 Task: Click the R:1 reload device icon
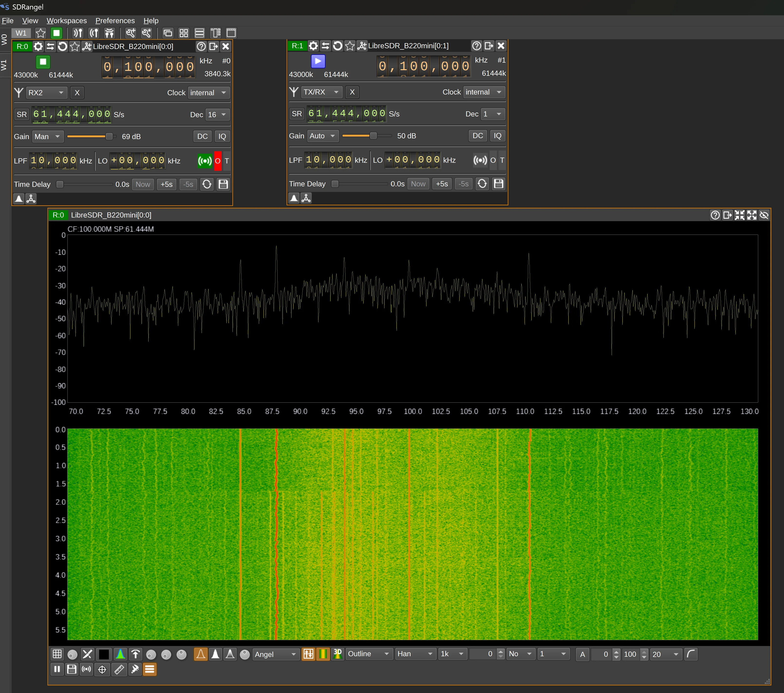337,46
